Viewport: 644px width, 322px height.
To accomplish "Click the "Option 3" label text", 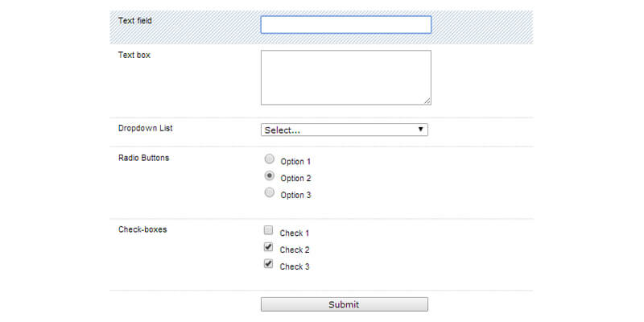I will point(295,196).
